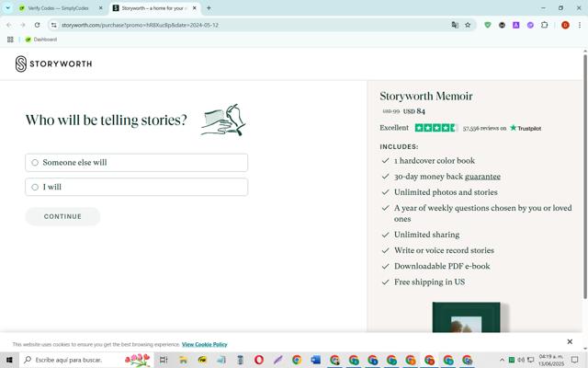Dismiss the cookie notice banner

pos(570,341)
